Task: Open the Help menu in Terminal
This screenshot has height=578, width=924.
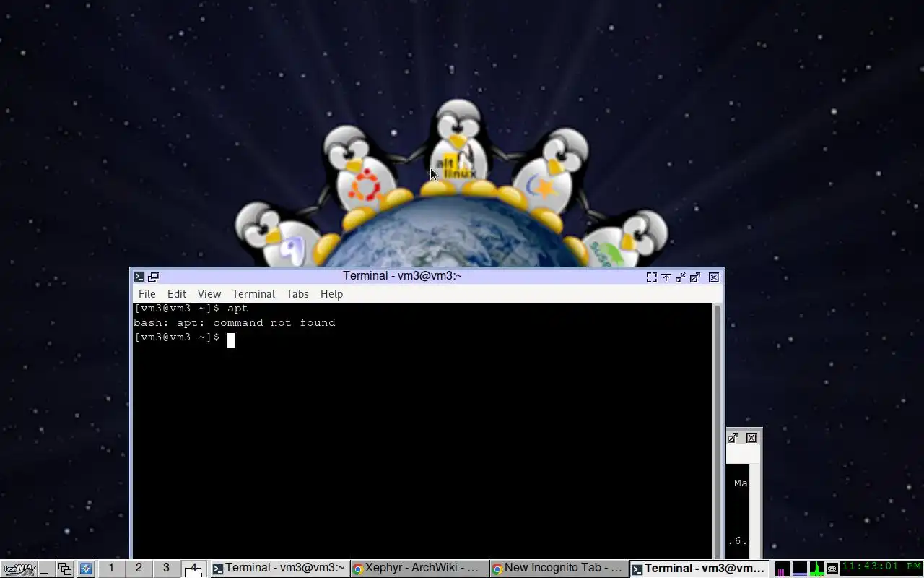Action: pyautogui.click(x=331, y=294)
